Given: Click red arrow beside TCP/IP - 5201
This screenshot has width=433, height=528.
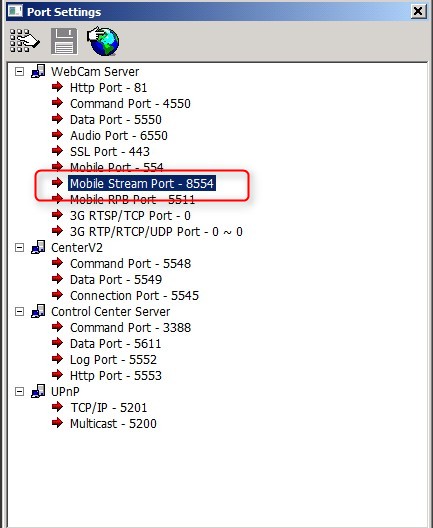Looking at the screenshot, I should click(x=58, y=407).
